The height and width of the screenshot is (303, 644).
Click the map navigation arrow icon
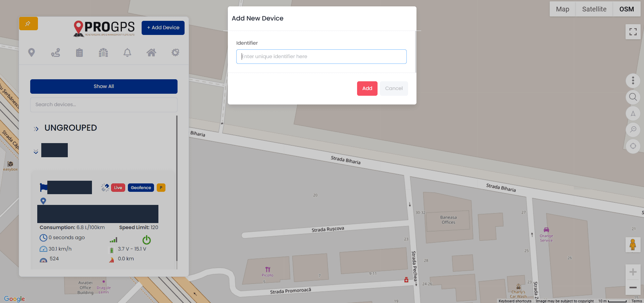pos(633,114)
